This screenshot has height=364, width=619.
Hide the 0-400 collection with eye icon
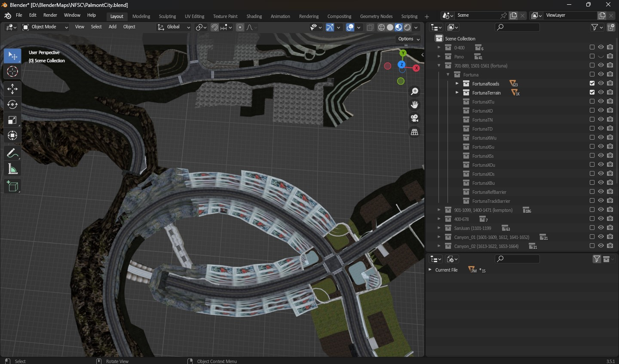(601, 47)
